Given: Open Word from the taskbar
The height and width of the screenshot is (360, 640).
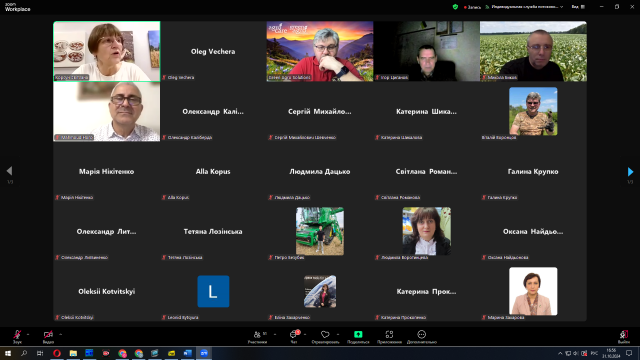Looking at the screenshot, I should 187,353.
